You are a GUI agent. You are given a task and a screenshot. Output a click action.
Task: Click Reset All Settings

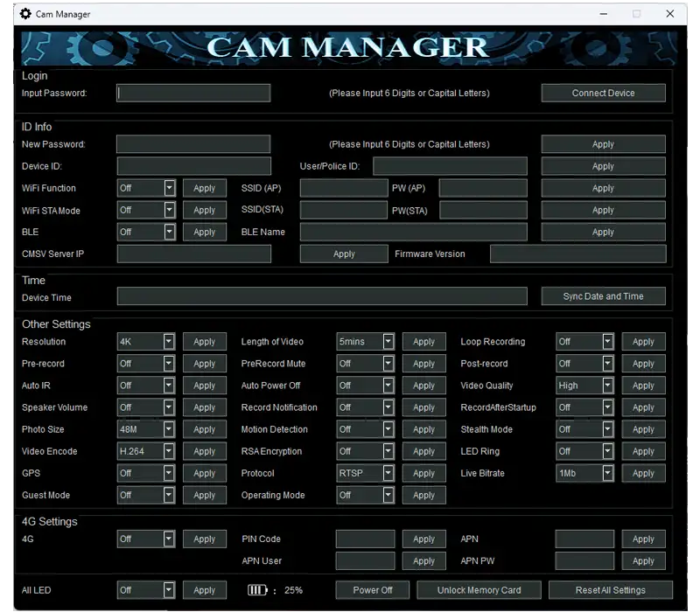(610, 590)
